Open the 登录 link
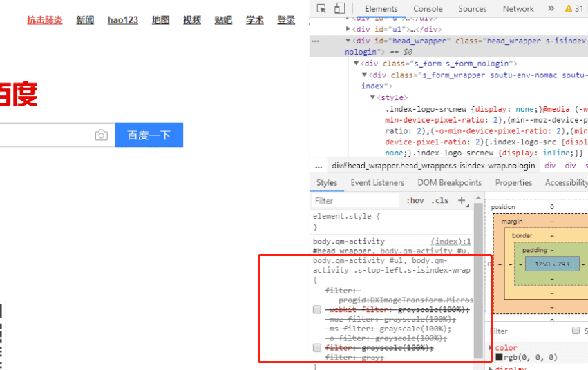 [x=286, y=20]
